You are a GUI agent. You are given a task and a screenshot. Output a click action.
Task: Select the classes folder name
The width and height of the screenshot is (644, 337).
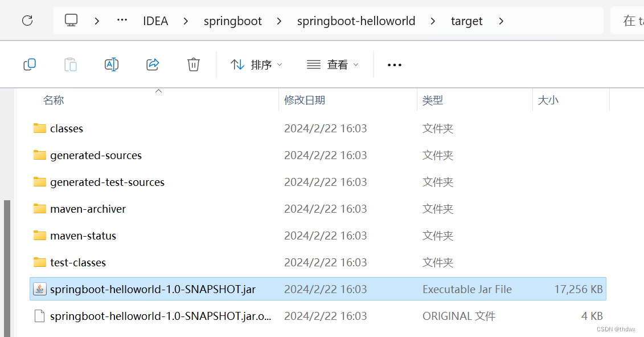point(67,129)
